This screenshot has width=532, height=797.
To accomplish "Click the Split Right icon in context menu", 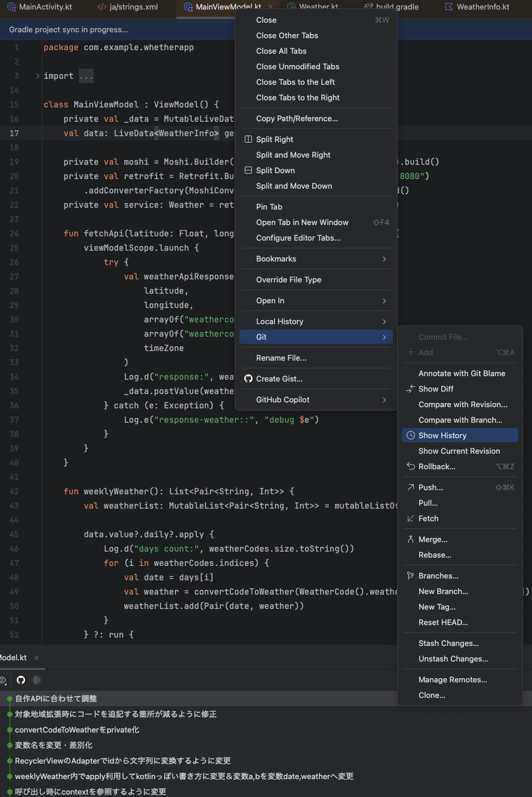I will click(x=248, y=139).
